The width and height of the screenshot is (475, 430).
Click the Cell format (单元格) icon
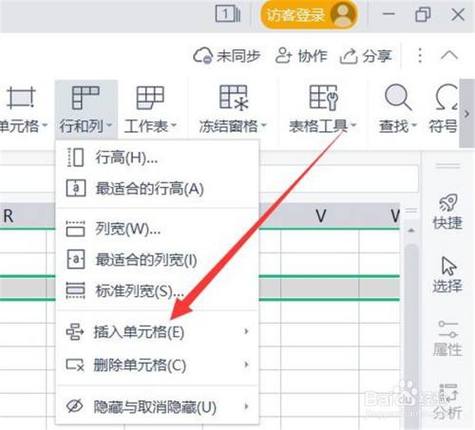point(21,97)
